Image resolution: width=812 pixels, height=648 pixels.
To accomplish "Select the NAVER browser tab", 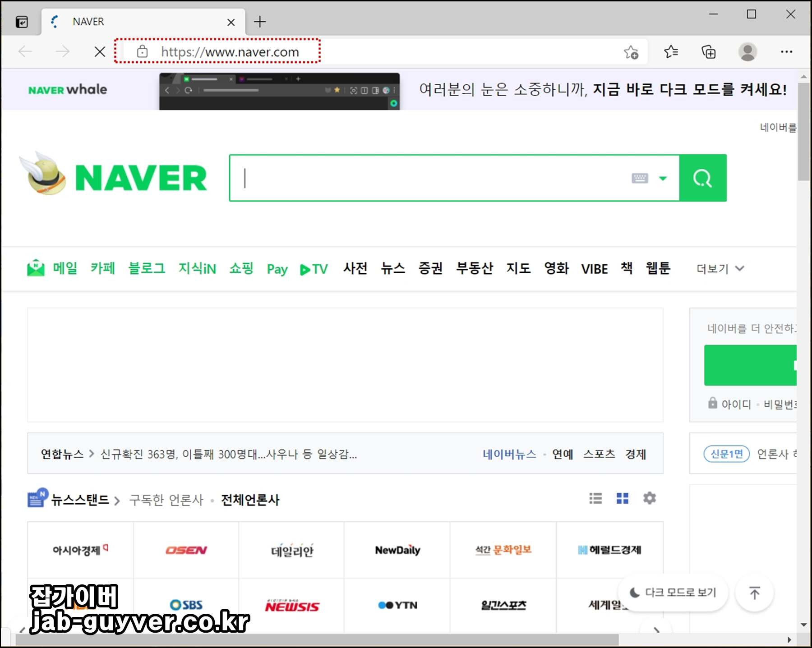I will 143,22.
